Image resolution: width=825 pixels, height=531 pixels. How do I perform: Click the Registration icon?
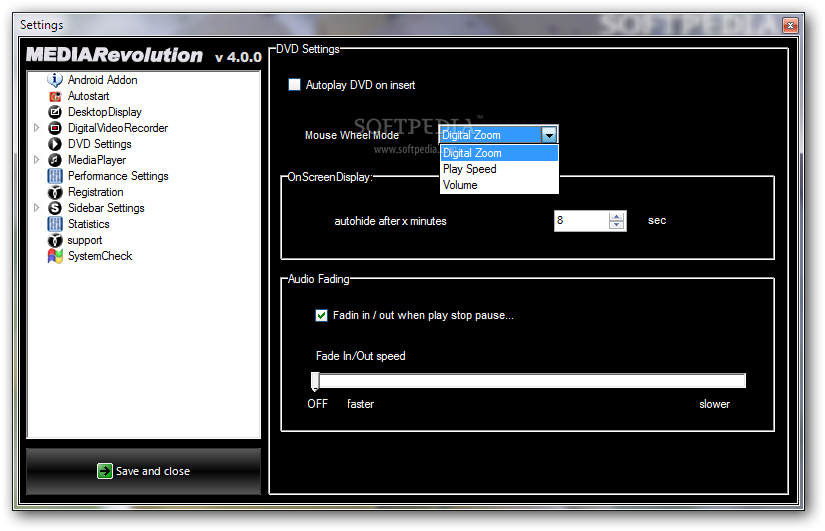click(55, 192)
